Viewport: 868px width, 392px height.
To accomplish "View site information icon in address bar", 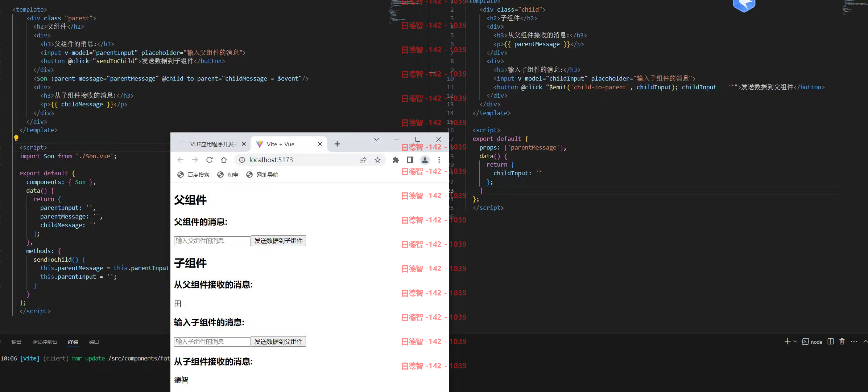I will click(242, 160).
